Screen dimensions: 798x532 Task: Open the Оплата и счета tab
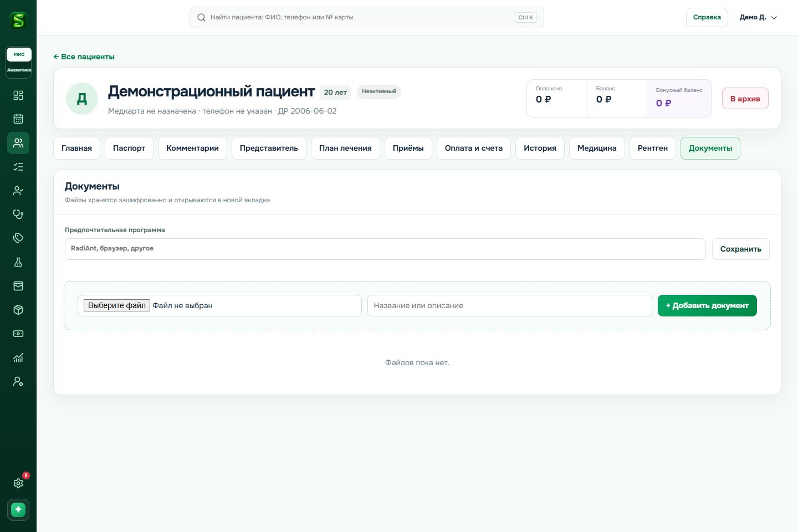click(474, 148)
